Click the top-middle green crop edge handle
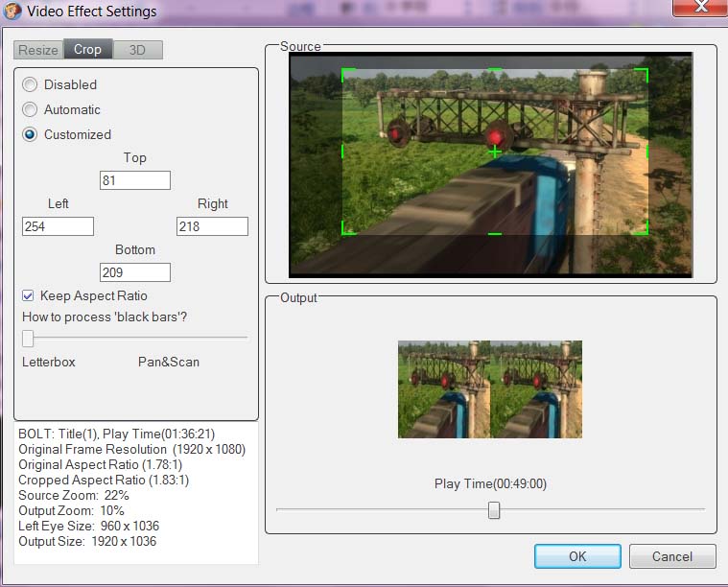This screenshot has height=587, width=728. tap(495, 70)
